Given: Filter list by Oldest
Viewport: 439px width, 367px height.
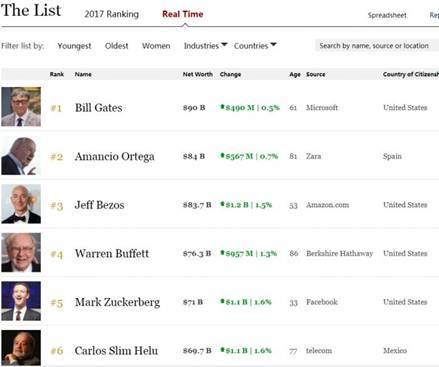Looking at the screenshot, I should pos(116,46).
